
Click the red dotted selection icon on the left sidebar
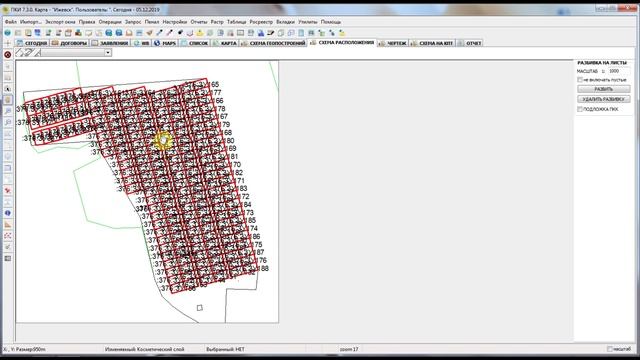coord(8,236)
